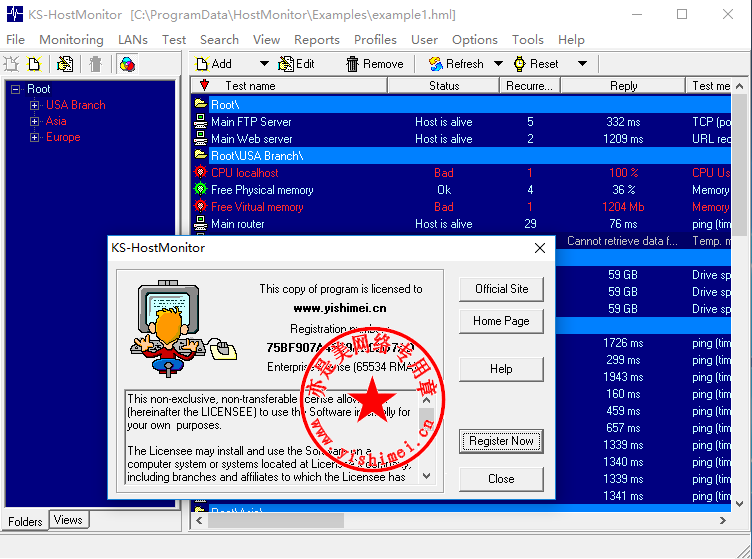
Task: Open the View menu
Action: coord(266,39)
